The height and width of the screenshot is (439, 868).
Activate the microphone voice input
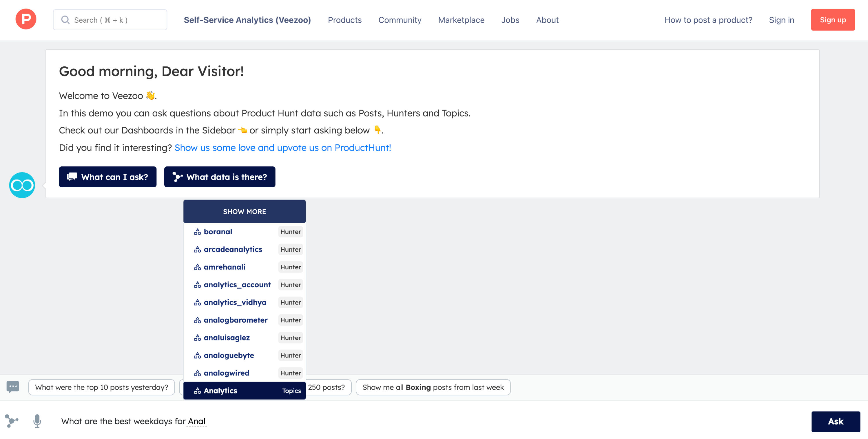37,421
